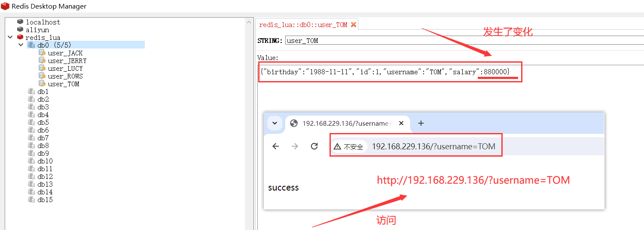Viewport: 644px width, 230px height.
Task: Select the db14 database
Action: point(45,192)
